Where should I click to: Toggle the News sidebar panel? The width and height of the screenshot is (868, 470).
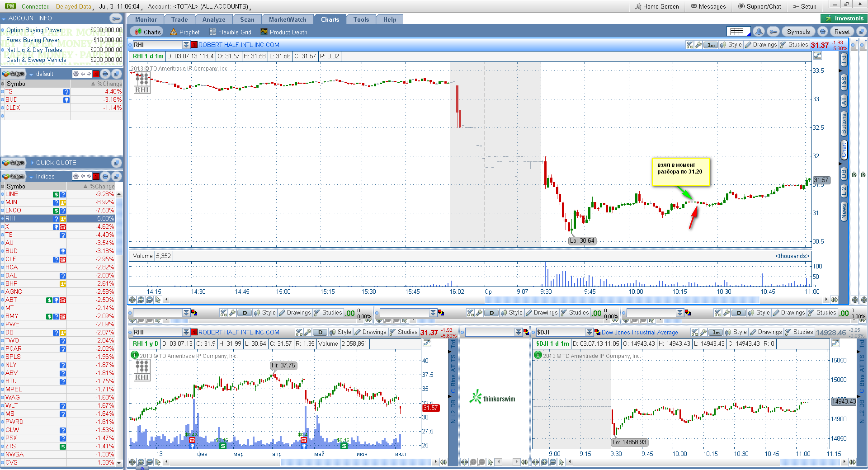point(844,211)
